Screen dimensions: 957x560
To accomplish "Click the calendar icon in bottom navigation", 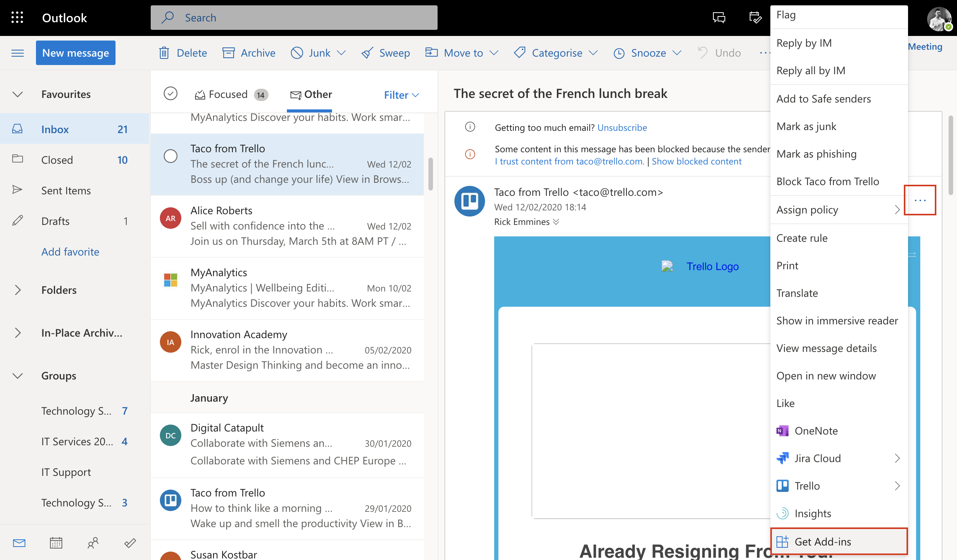I will 56,542.
